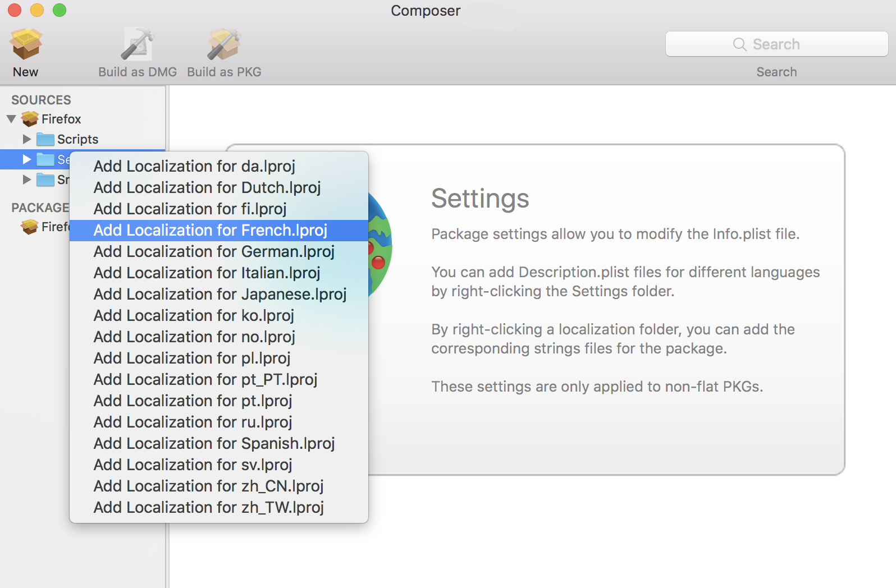Select Add Localization for Japanese.lproj
The height and width of the screenshot is (588, 896).
click(x=220, y=294)
